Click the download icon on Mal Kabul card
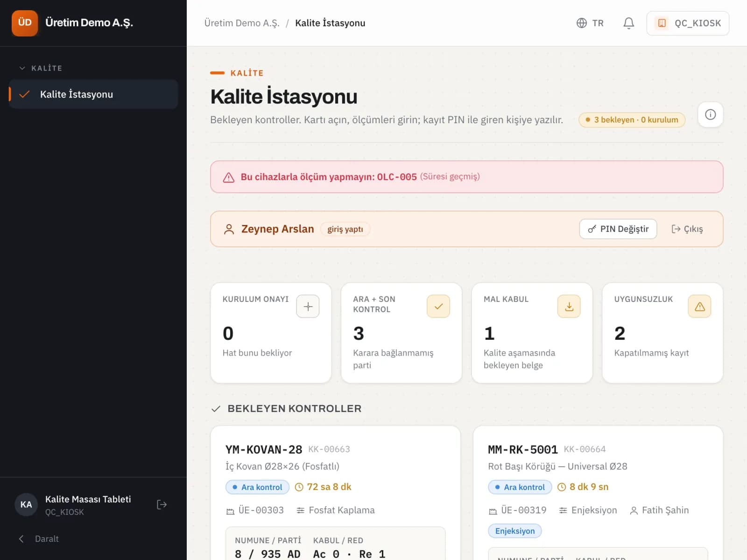This screenshot has height=560, width=747. coord(569,307)
